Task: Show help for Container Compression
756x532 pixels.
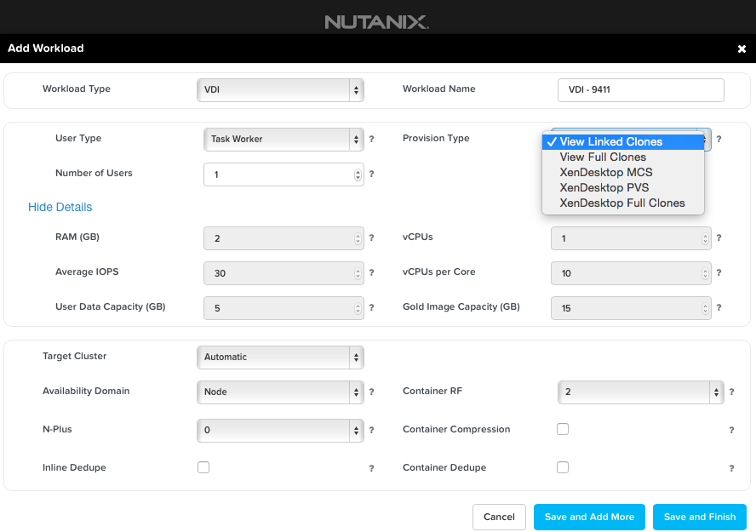Action: pyautogui.click(x=731, y=431)
